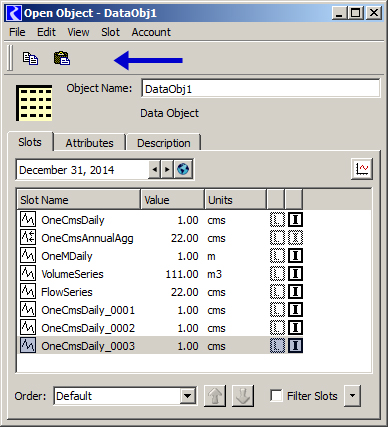Open the Order dropdown set to Default

(x=125, y=396)
